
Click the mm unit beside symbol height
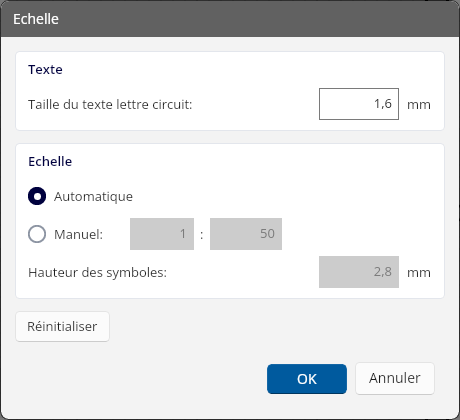(x=419, y=273)
